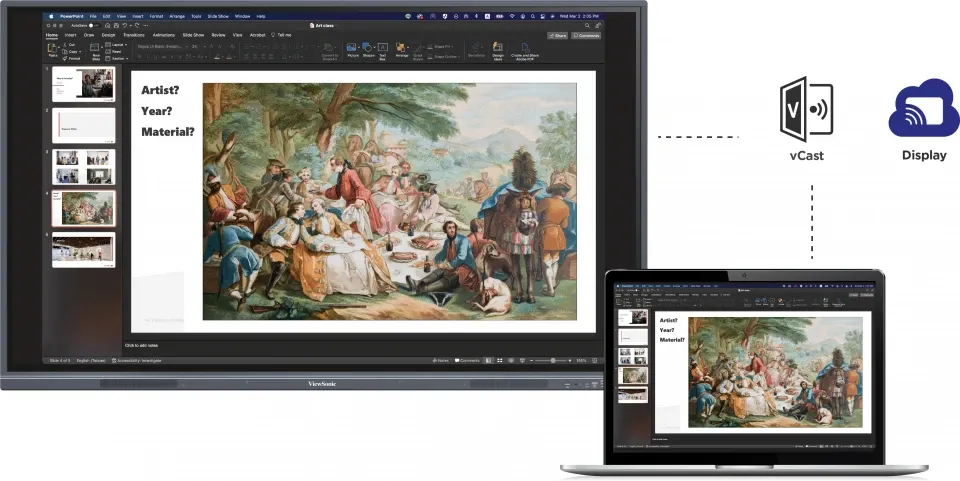Toggle the Notes pane in status bar
960x481 pixels.
[x=441, y=360]
